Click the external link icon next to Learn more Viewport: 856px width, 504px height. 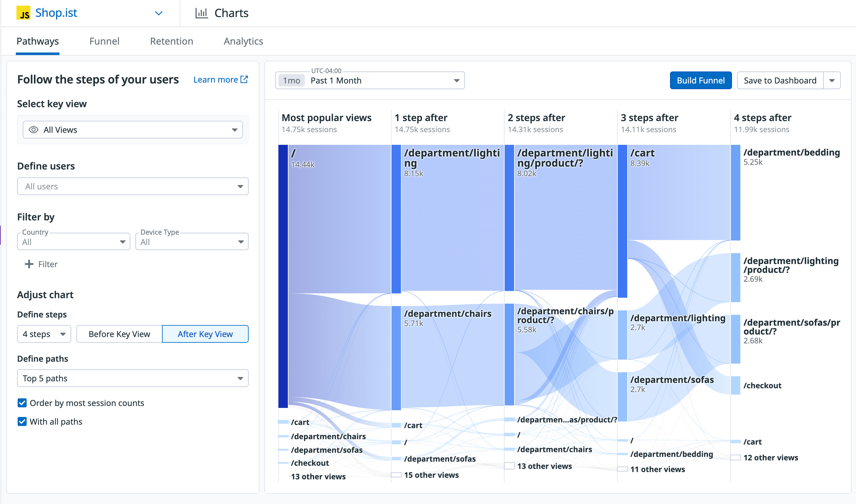tap(244, 79)
